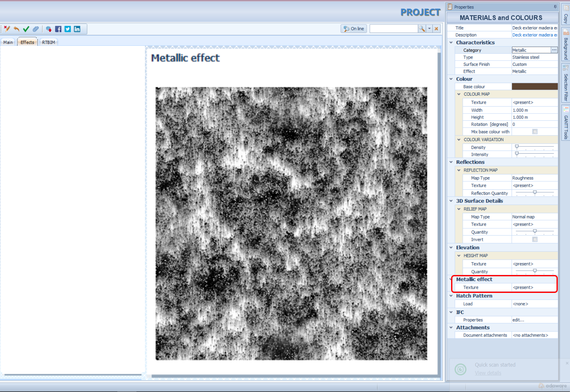This screenshot has height=392, width=570.
Task: Click the View details link
Action: [x=488, y=373]
